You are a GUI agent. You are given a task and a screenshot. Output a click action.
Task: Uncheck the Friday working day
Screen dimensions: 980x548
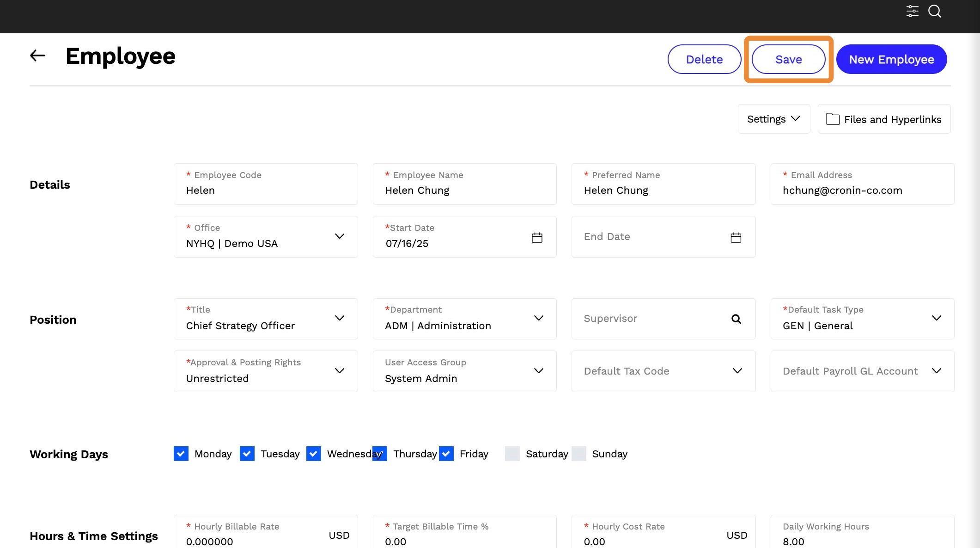coord(446,454)
